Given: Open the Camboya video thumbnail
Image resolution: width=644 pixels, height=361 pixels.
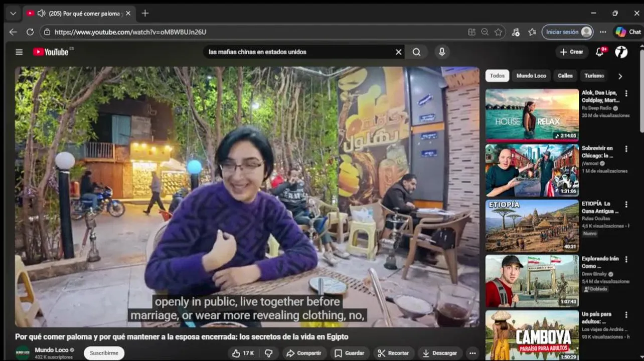Looking at the screenshot, I should pos(532,336).
